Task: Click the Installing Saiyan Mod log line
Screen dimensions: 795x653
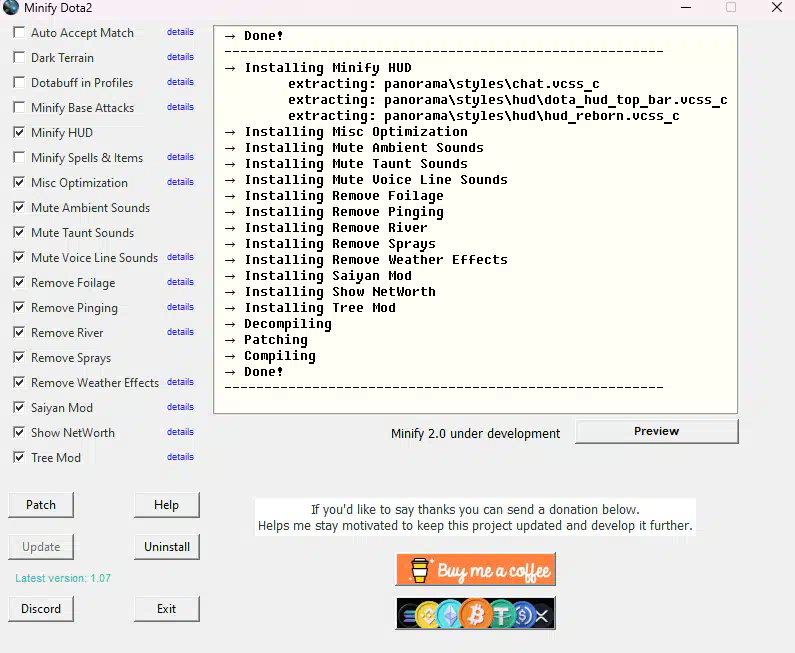Action: (318, 276)
